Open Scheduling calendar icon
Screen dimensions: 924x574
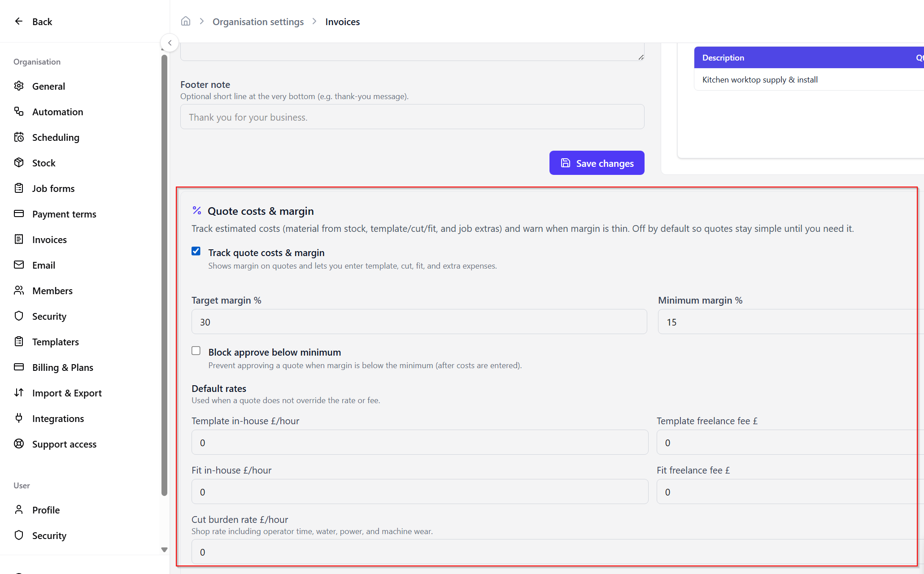tap(19, 137)
